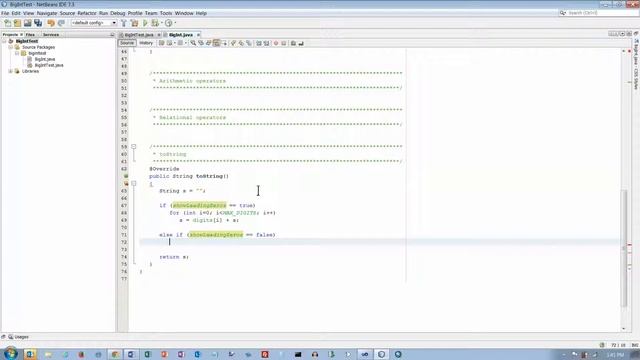
Task: Click the Build Project hammer icon
Action: tap(124, 23)
